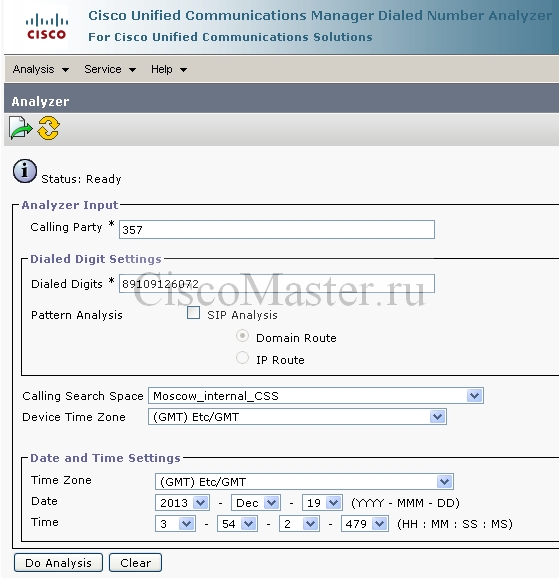Enable the SIP Analysis checkbox
The height and width of the screenshot is (578, 559).
coord(194,313)
